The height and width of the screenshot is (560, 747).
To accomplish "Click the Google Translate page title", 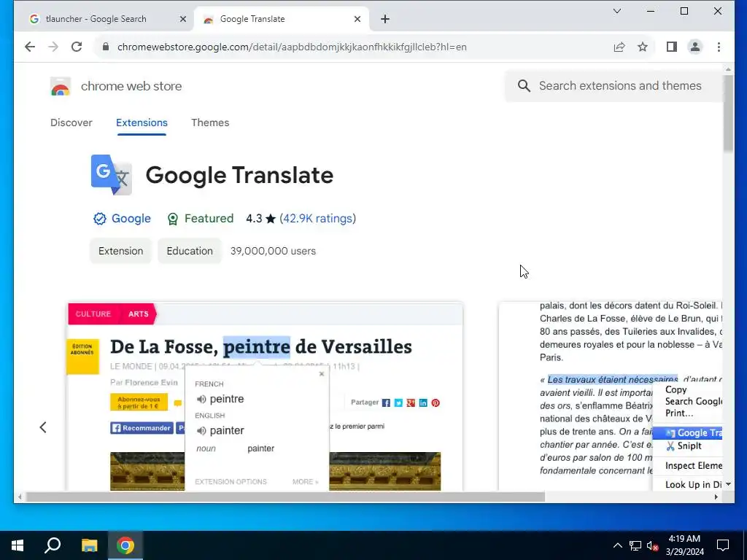I will click(x=239, y=175).
